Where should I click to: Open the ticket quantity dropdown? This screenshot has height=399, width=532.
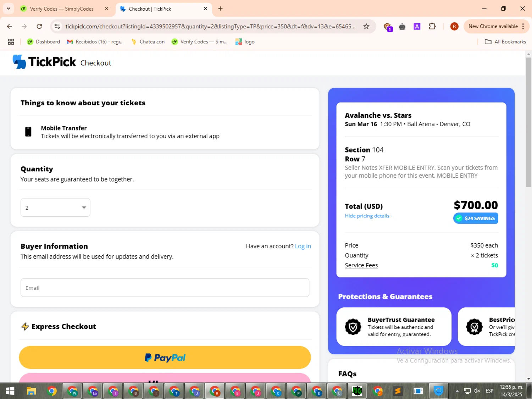click(x=55, y=207)
